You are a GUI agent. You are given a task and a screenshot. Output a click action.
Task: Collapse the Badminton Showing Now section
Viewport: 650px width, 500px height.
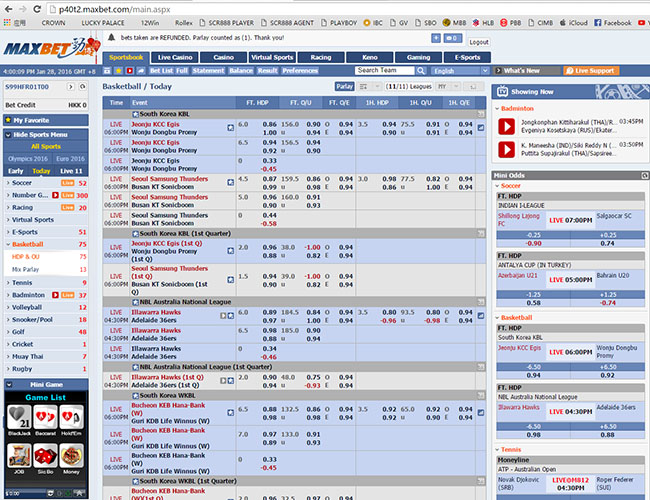[x=497, y=109]
